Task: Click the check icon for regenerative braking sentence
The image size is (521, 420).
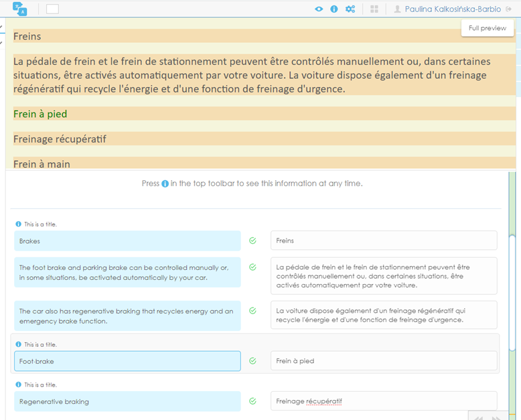Action: pos(252,311)
